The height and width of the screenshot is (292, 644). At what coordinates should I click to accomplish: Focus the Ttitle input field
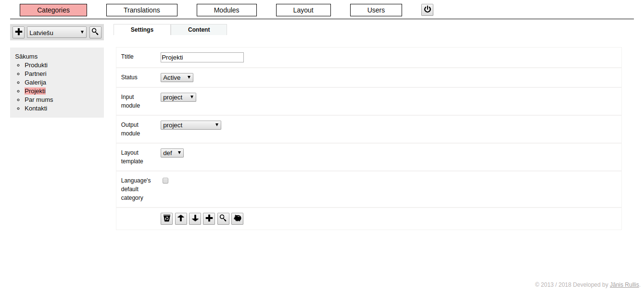pyautogui.click(x=202, y=58)
